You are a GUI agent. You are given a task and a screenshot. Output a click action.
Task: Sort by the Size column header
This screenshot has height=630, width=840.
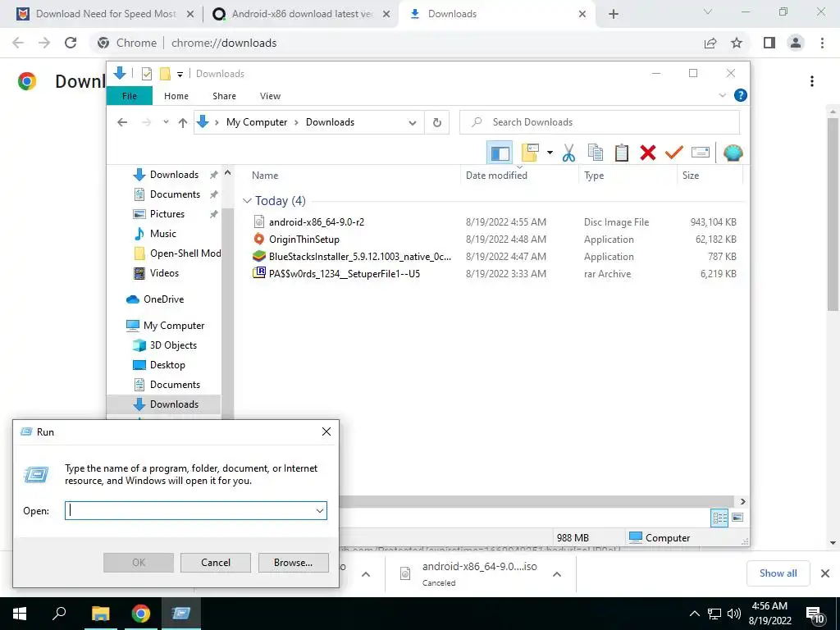[691, 176]
